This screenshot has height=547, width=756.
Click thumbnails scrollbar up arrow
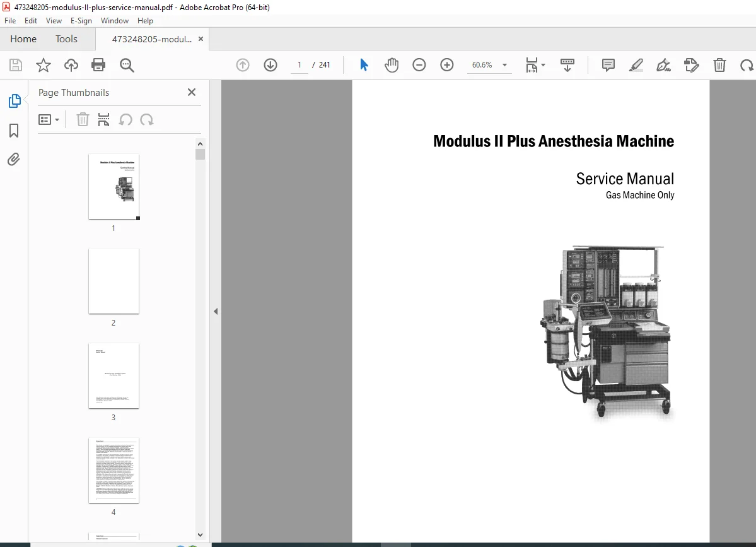(x=200, y=144)
